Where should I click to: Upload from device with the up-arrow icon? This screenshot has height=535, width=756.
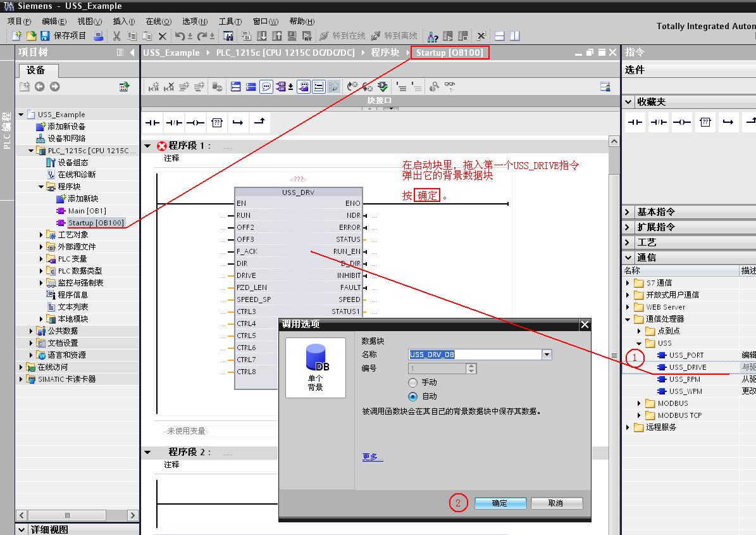click(276, 35)
